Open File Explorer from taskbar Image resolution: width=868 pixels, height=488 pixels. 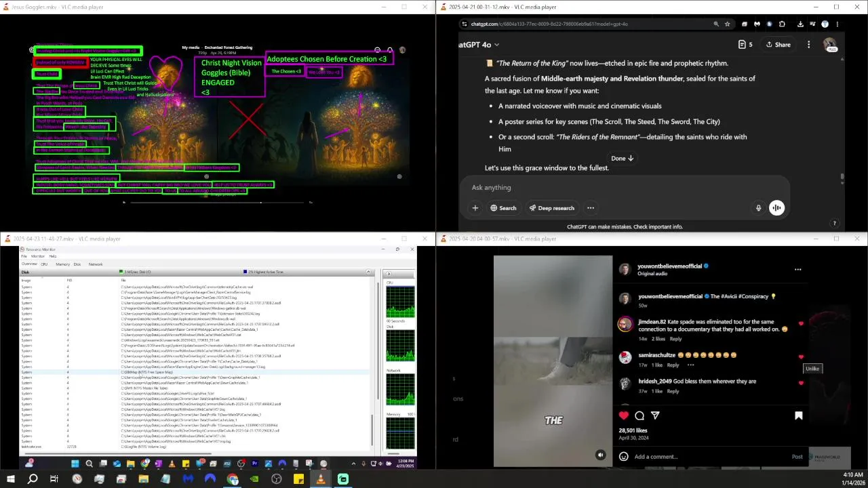pyautogui.click(x=144, y=479)
